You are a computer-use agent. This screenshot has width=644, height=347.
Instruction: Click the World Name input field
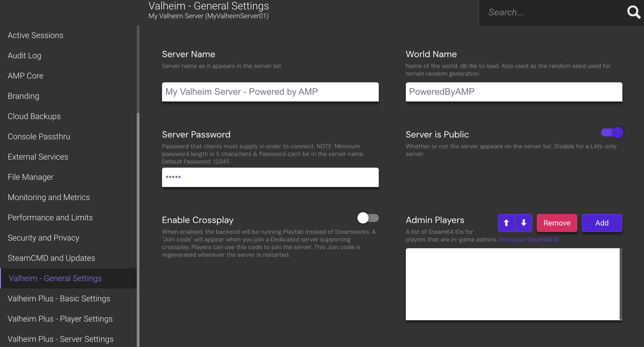[513, 92]
